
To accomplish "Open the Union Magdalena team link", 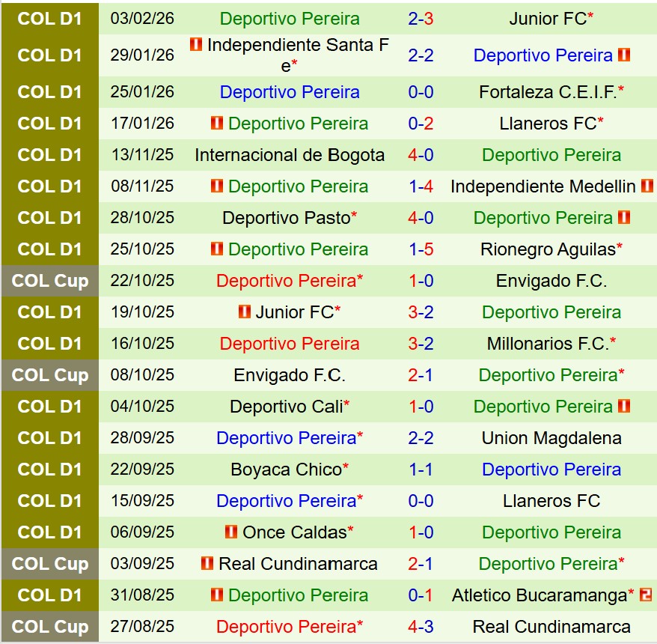I will pyautogui.click(x=551, y=438).
